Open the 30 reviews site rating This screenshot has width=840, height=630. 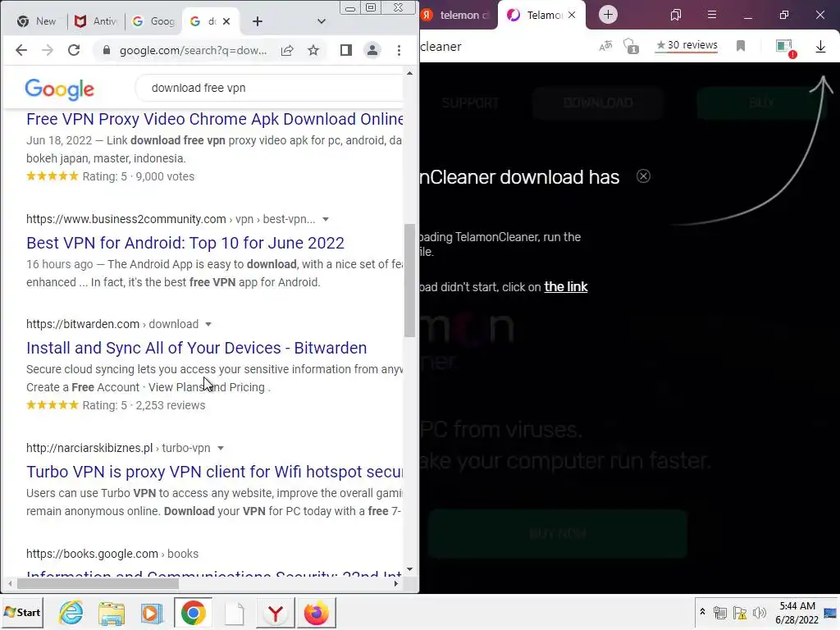click(x=687, y=45)
